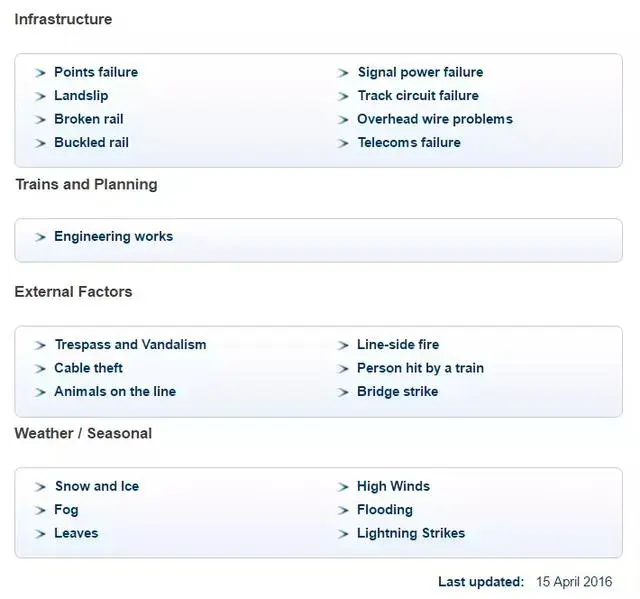Open Person hit by a train link
Screen dimensions: 640x599
(x=420, y=368)
